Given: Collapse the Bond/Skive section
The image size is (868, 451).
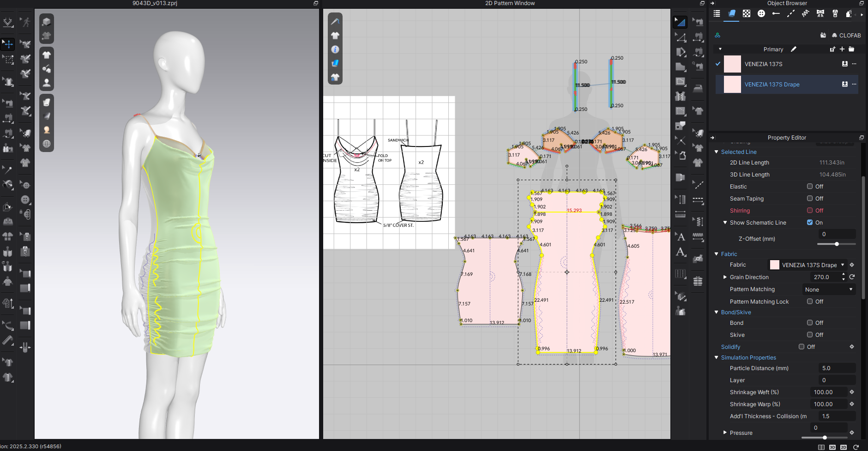Looking at the screenshot, I should [x=717, y=312].
